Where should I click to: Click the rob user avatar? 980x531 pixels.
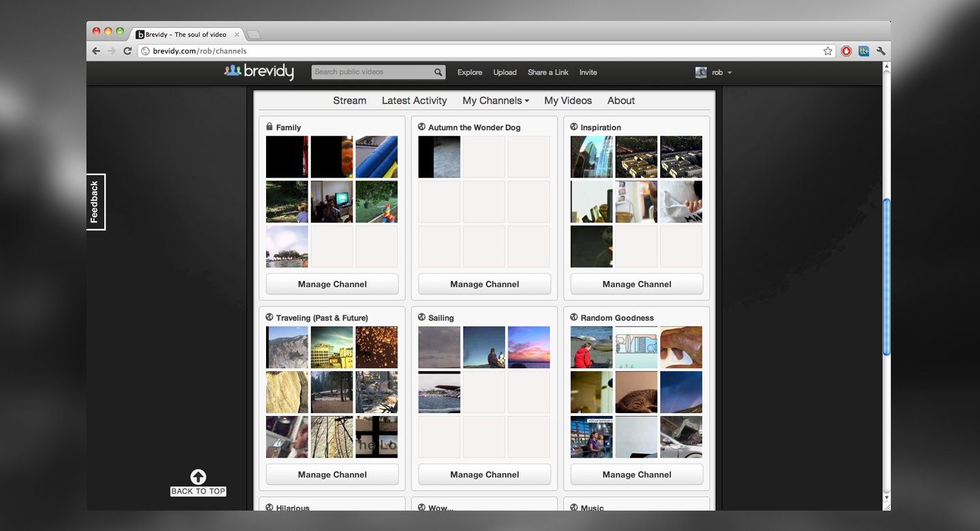[701, 72]
